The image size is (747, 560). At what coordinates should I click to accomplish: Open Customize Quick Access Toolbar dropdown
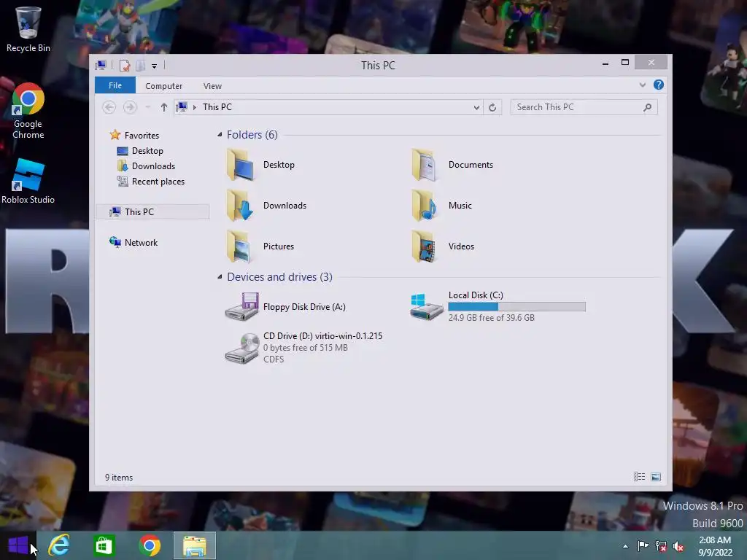pyautogui.click(x=155, y=66)
